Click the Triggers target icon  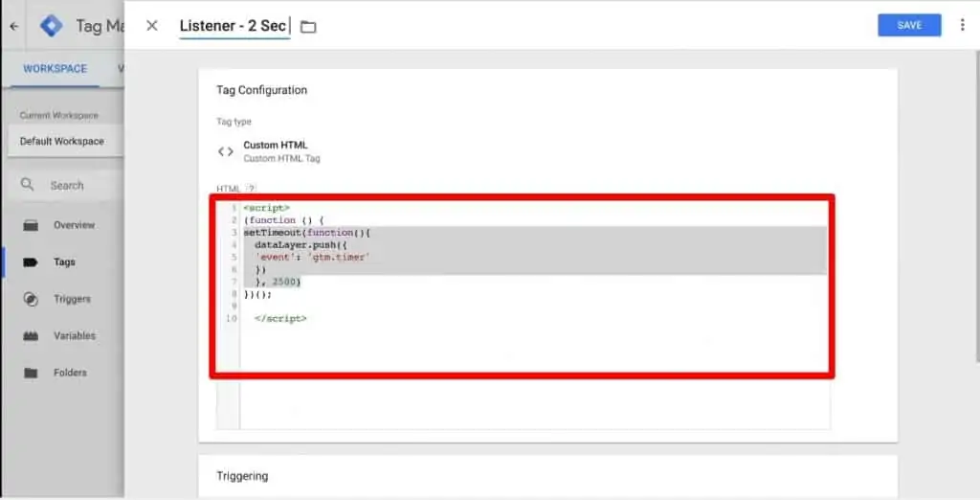click(31, 299)
